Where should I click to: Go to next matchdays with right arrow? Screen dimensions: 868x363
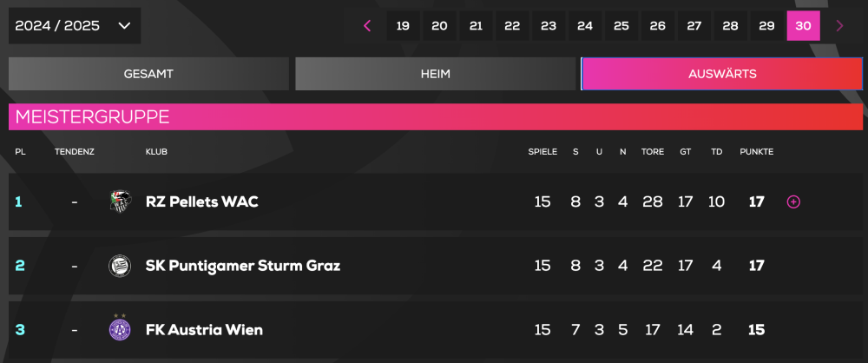pyautogui.click(x=839, y=26)
